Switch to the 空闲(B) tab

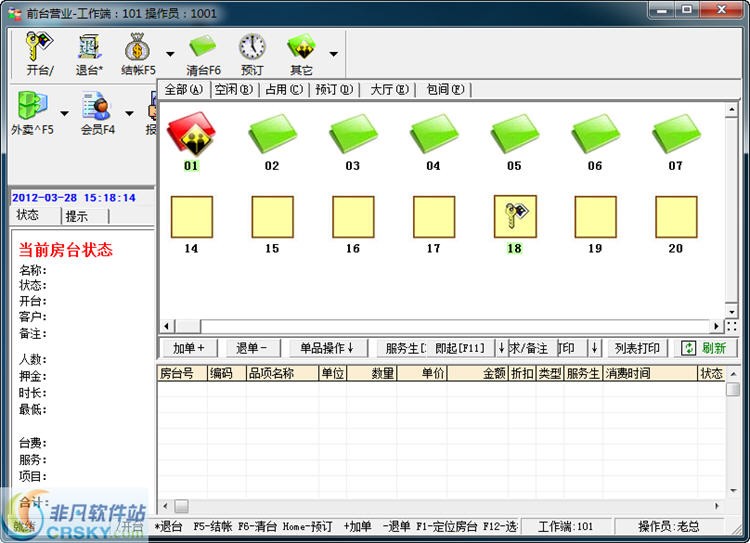pos(233,89)
